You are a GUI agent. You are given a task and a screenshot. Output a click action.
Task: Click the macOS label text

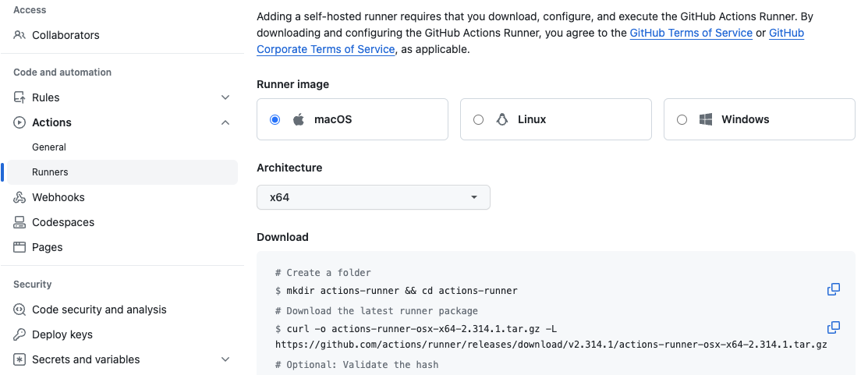pyautogui.click(x=333, y=119)
